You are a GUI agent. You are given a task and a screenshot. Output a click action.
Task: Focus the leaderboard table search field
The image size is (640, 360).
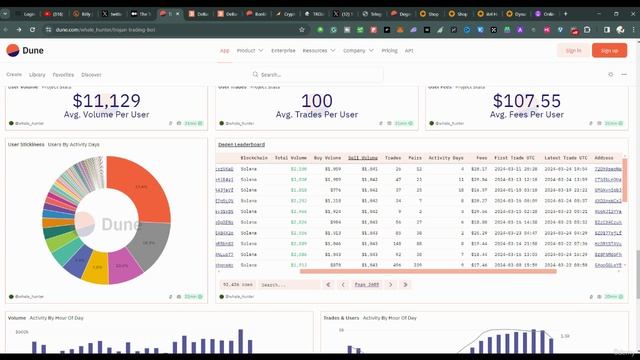pyautogui.click(x=289, y=284)
